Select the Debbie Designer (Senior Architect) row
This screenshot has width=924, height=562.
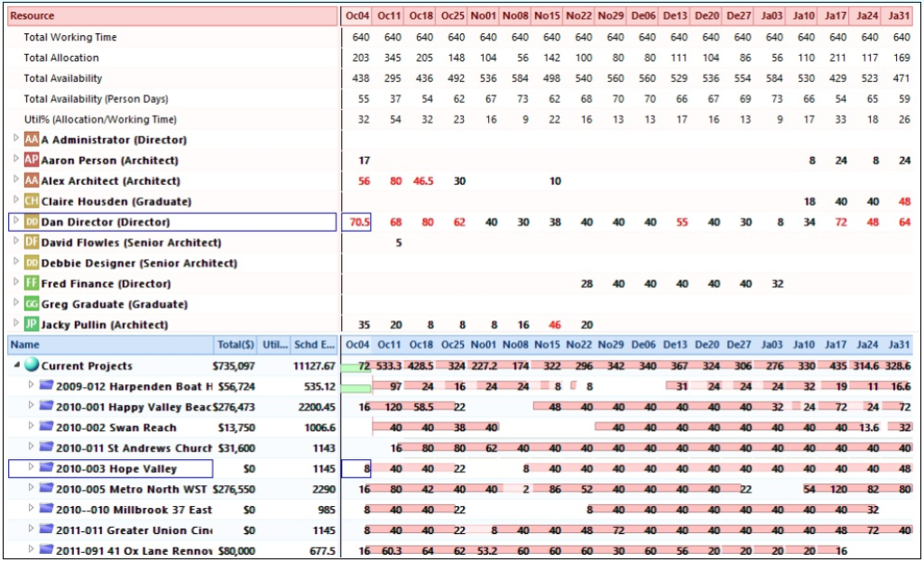click(x=172, y=263)
